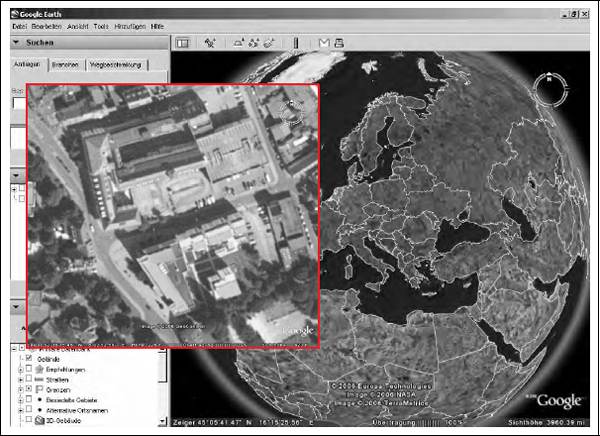
Task: Enable the Straßen layer checkbox
Action: (29, 379)
